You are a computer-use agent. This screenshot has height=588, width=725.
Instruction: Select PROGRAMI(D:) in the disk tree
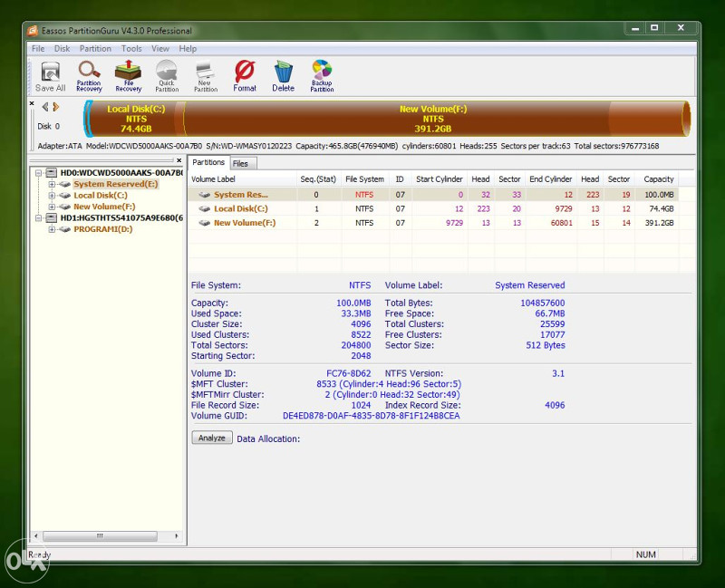tap(103, 229)
